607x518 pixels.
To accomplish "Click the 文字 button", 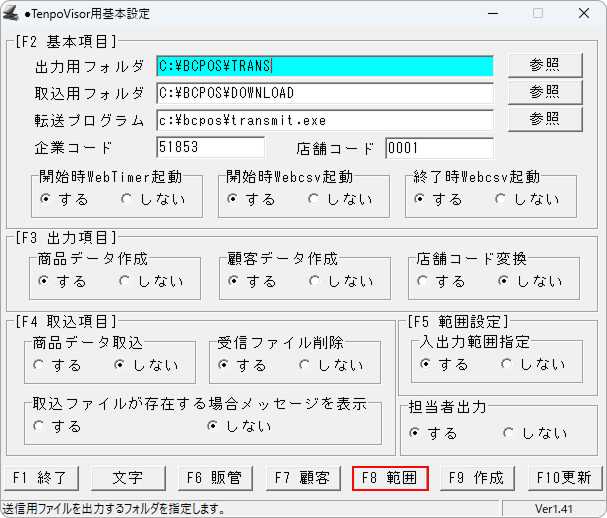I will [127, 478].
